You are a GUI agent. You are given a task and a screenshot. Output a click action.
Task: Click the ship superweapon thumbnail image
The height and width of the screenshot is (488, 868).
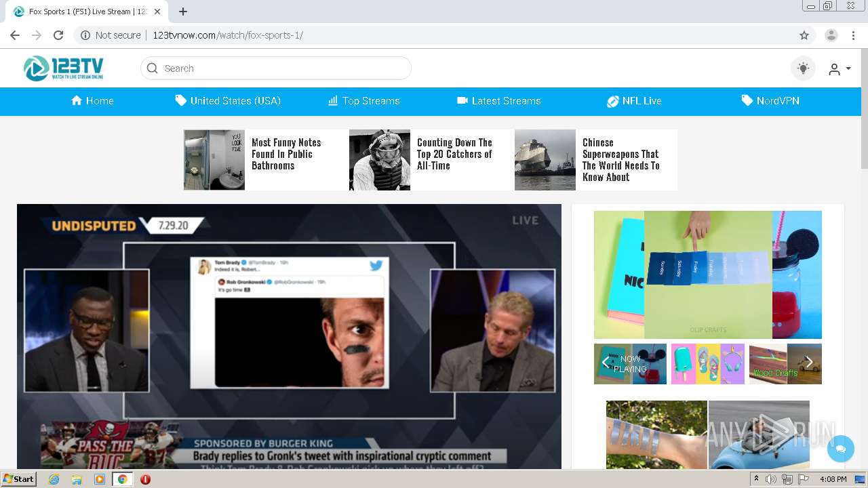pos(545,160)
